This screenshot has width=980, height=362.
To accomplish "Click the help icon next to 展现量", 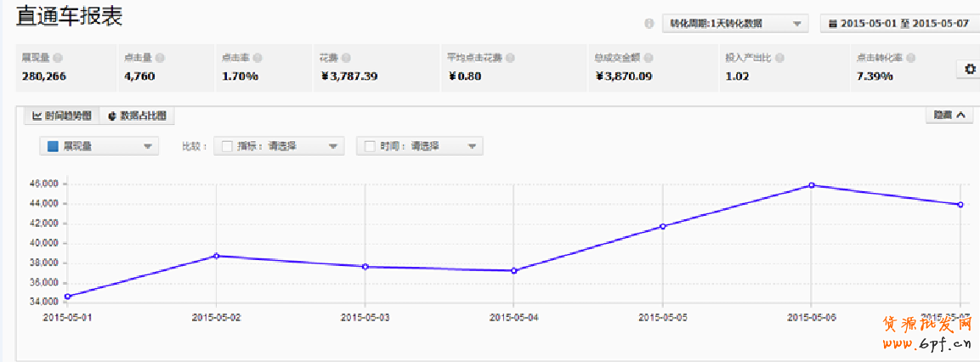I will [x=58, y=59].
